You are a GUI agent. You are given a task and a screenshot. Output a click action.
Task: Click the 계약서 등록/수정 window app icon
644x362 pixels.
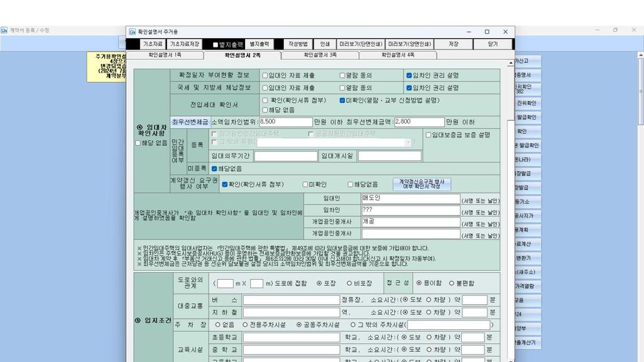point(4,30)
